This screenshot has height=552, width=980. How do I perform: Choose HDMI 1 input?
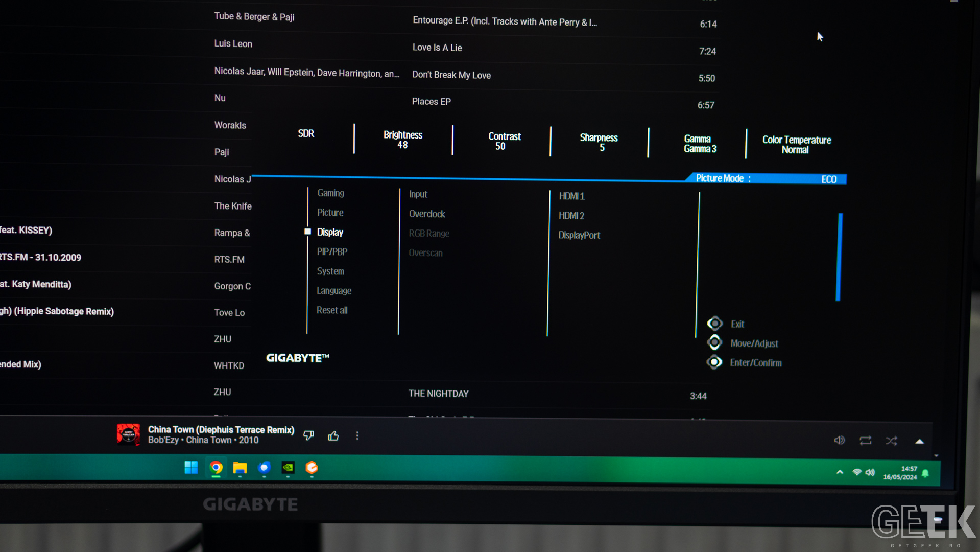click(x=571, y=196)
